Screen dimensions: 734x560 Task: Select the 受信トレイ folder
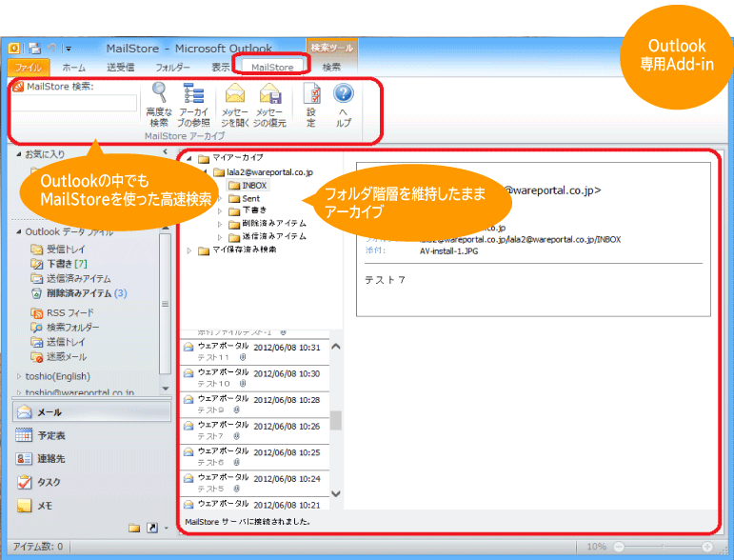click(x=58, y=250)
